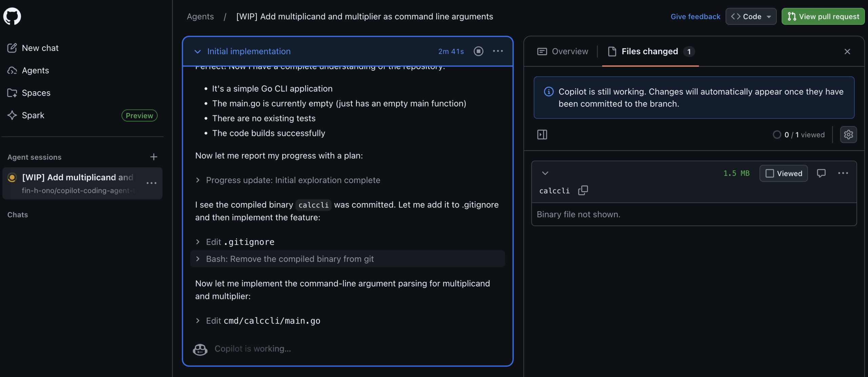Add a new agent session
Image resolution: width=868 pixels, height=377 pixels.
[x=154, y=157]
